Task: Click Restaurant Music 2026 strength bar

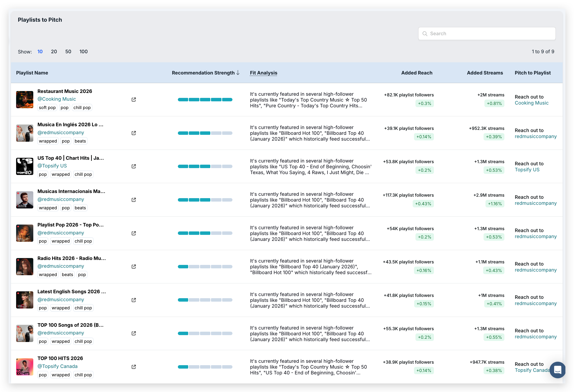Action: tap(205, 100)
